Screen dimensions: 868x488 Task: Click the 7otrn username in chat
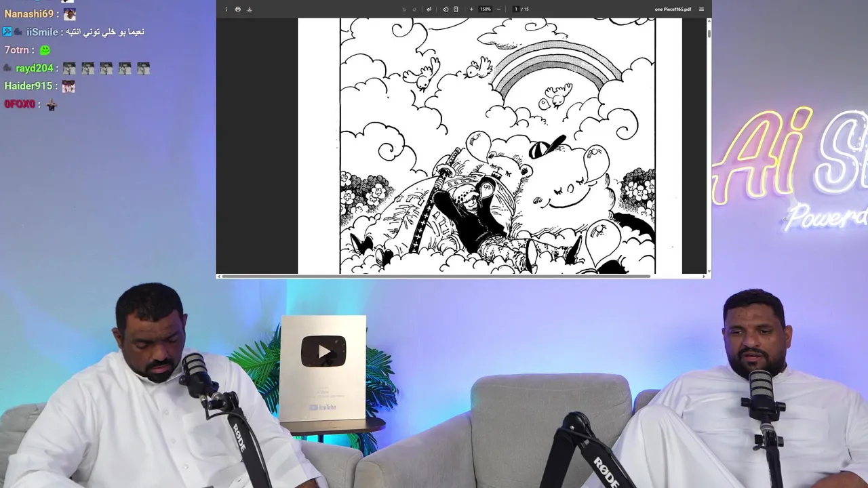[x=16, y=50]
